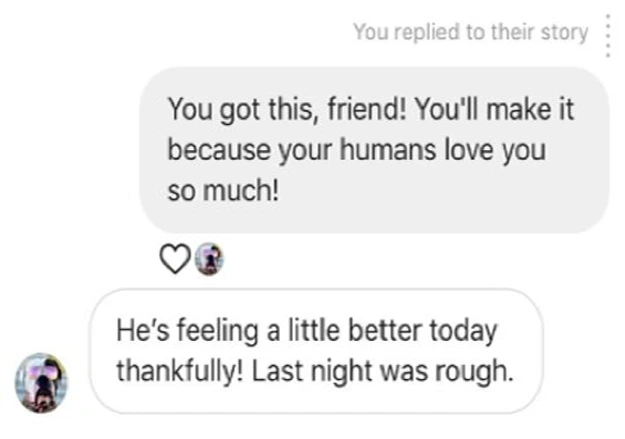This screenshot has height=439, width=625.
Task: Click the word "story" in the top label
Action: [x=564, y=32]
